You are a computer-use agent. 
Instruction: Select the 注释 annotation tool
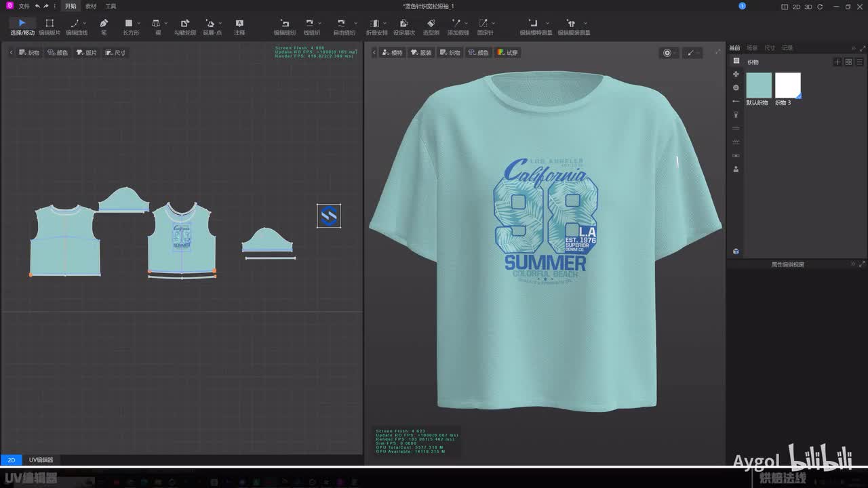click(x=239, y=27)
